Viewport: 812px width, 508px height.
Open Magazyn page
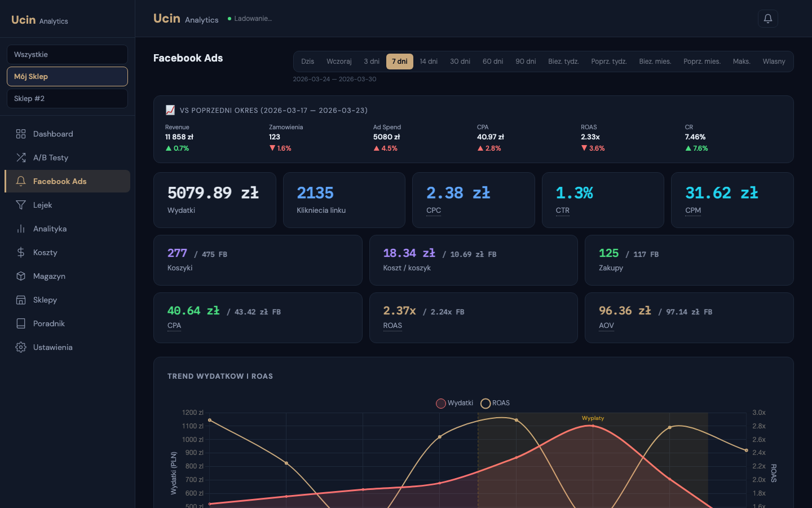(67, 276)
